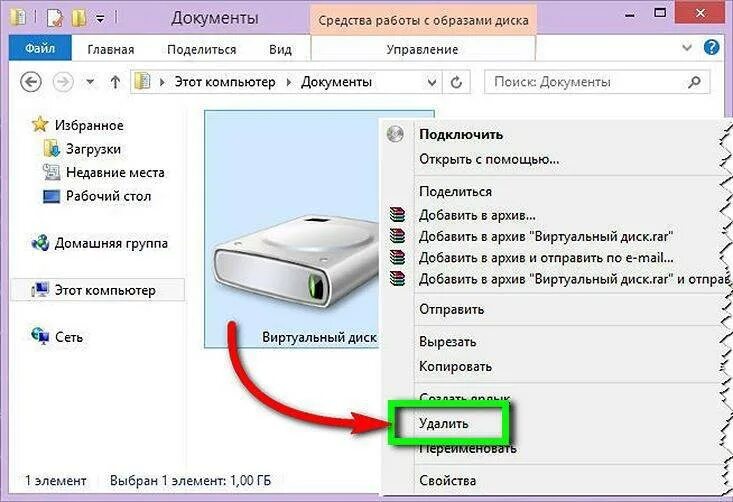The width and height of the screenshot is (733, 502).
Task: Click the Поиск: Документы search field
Action: click(597, 82)
